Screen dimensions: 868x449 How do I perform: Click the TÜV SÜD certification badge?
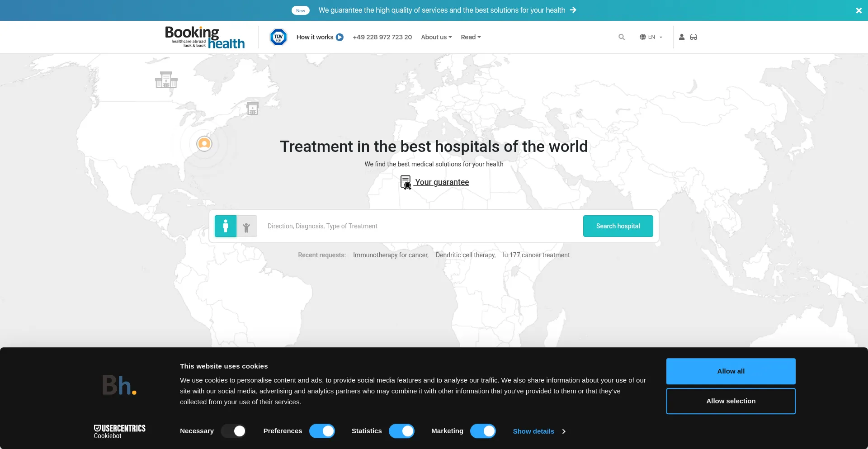(x=278, y=37)
